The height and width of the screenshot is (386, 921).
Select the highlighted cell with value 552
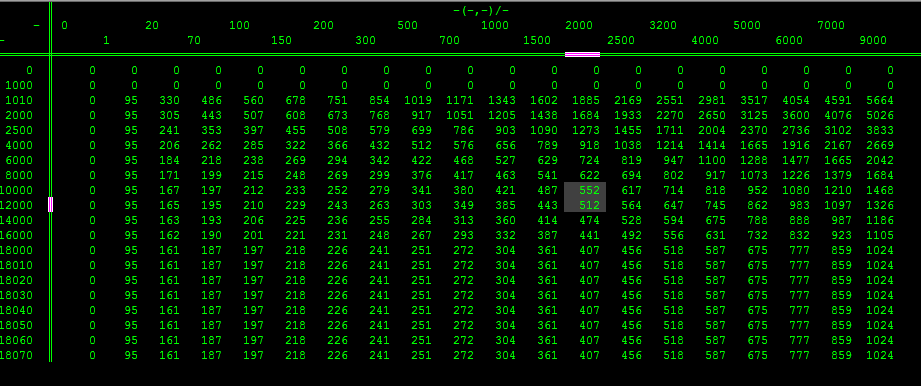pos(585,190)
